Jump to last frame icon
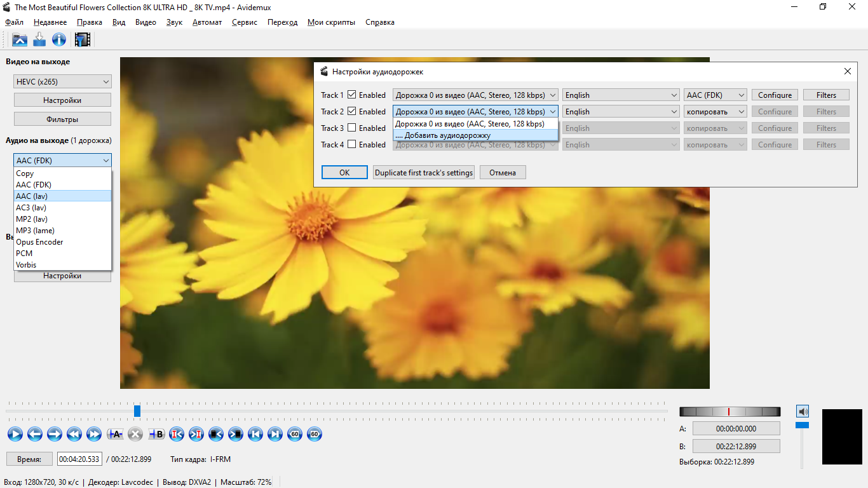The height and width of the screenshot is (488, 868). click(275, 434)
